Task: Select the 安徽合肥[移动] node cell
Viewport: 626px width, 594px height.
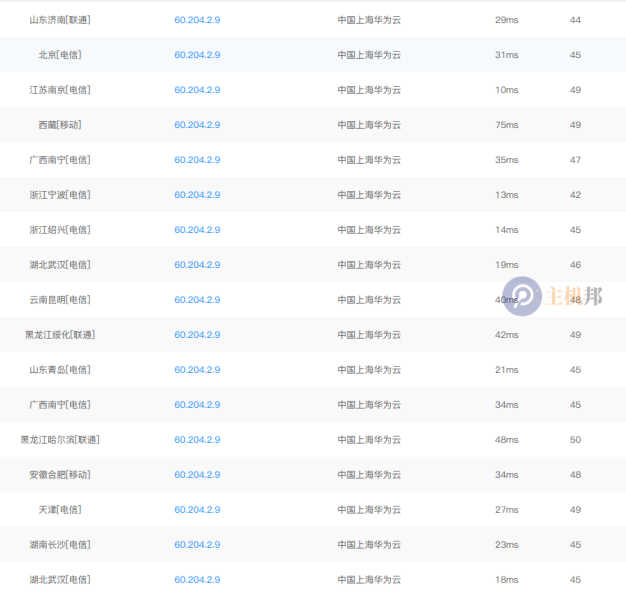Action: pyautogui.click(x=60, y=475)
